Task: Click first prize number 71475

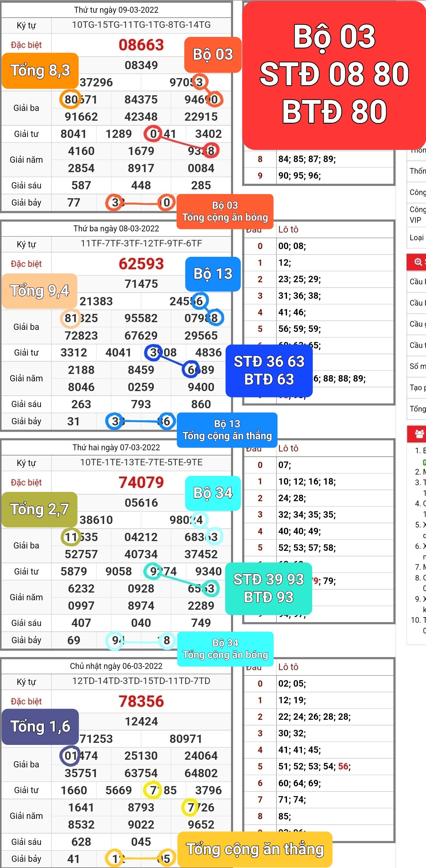Action: pyautogui.click(x=141, y=284)
